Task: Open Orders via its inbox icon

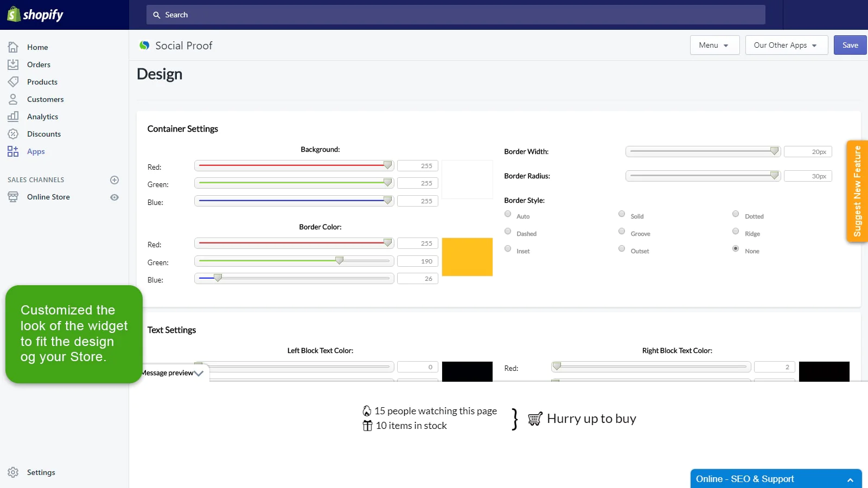Action: coord(13,65)
